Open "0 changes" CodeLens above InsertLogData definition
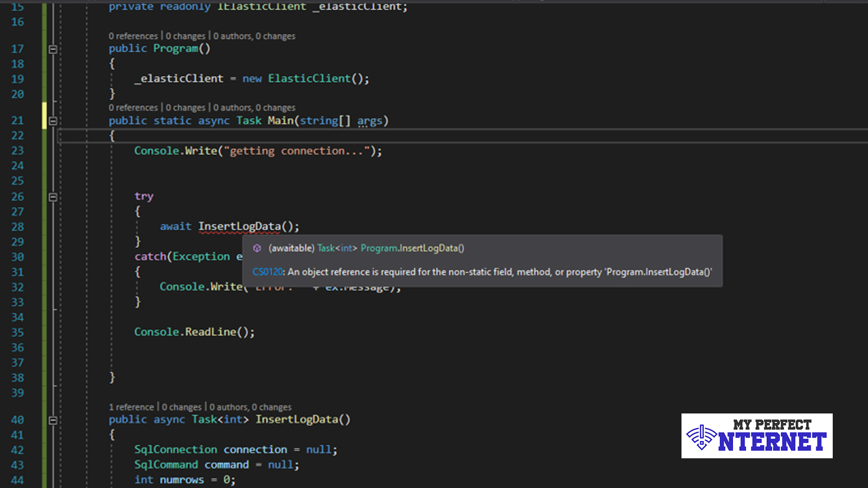The width and height of the screenshot is (868, 488). 181,407
